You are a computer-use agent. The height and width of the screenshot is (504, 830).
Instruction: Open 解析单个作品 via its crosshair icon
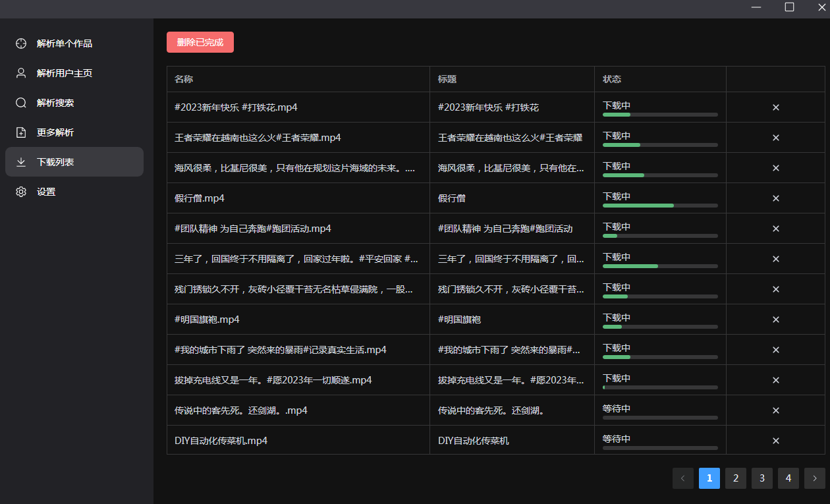coord(21,43)
